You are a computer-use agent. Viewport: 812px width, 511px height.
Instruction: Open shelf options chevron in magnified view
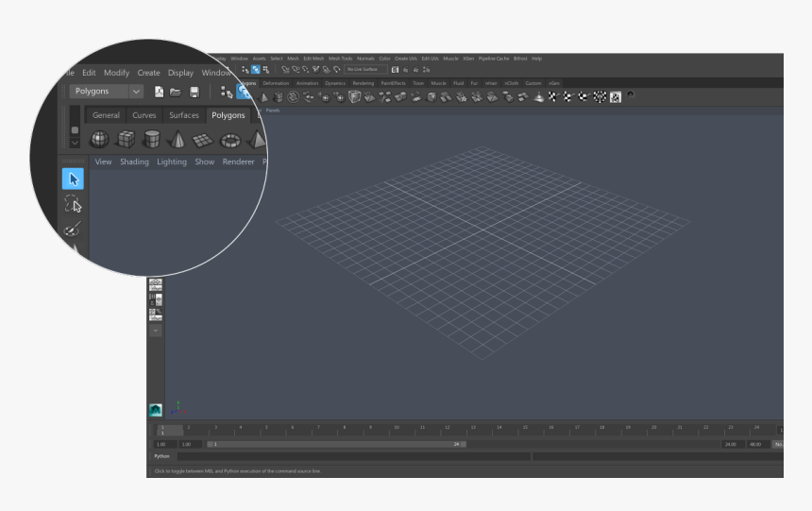(x=76, y=143)
